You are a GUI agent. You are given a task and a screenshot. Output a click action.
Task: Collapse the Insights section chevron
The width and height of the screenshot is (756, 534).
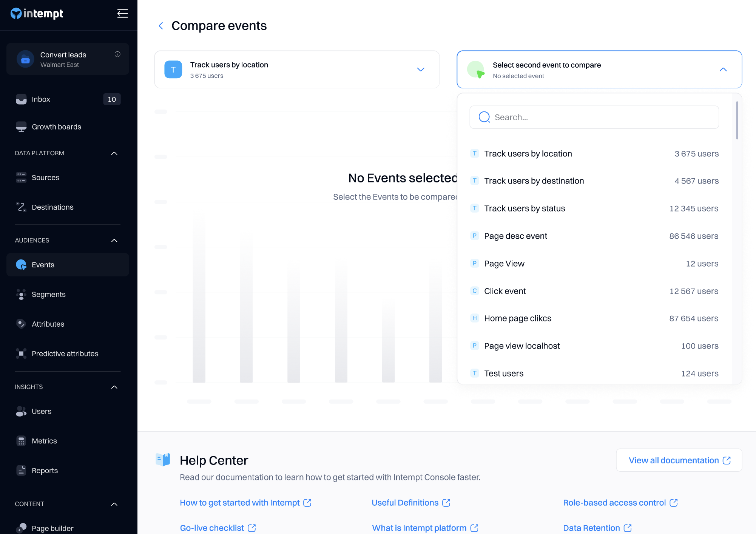pyautogui.click(x=114, y=387)
